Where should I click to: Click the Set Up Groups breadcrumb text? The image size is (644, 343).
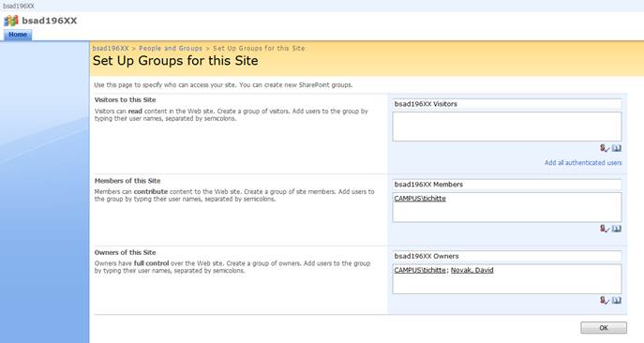[x=259, y=48]
